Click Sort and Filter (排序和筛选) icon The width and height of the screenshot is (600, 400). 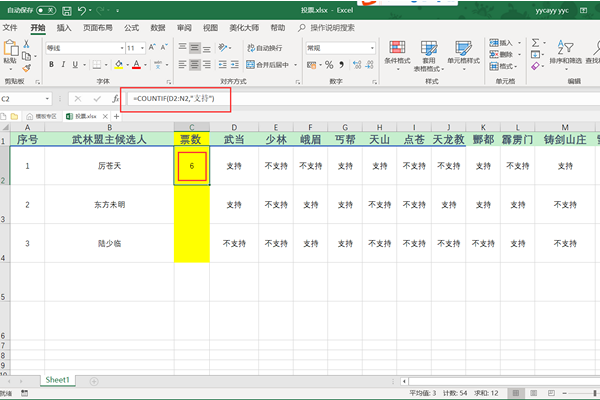(564, 52)
